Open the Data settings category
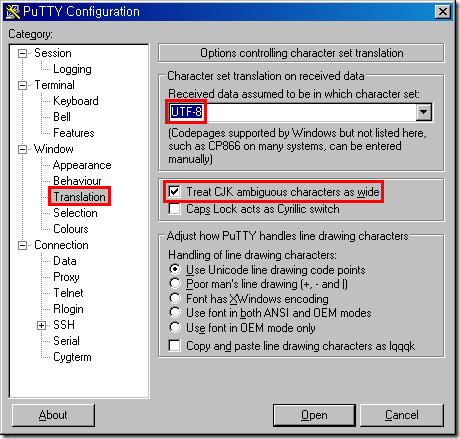This screenshot has height=439, width=460. coord(65,261)
